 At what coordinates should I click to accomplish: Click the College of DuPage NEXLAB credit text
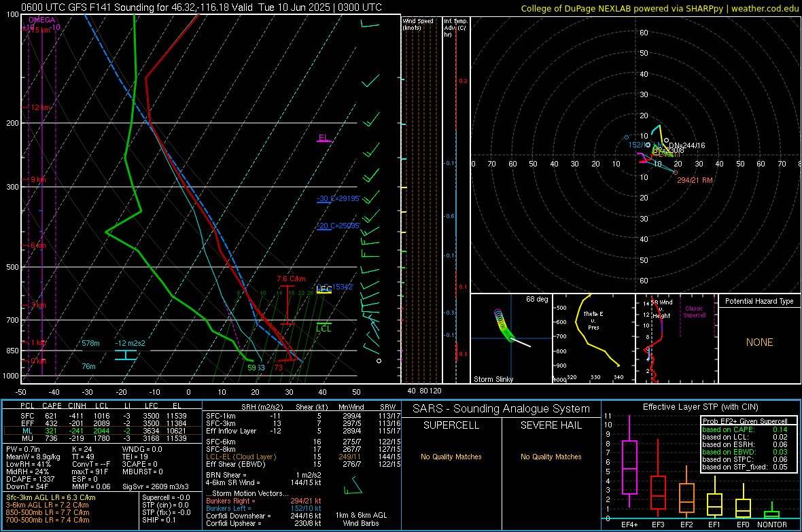click(x=659, y=8)
